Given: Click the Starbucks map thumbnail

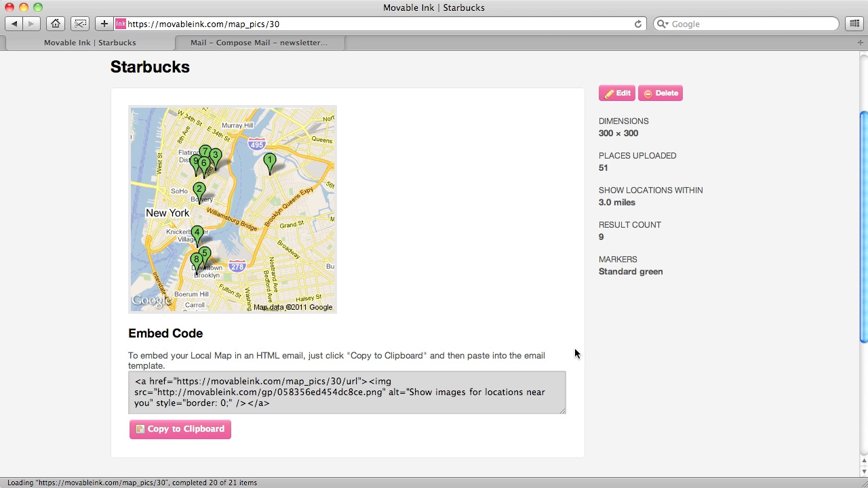Looking at the screenshot, I should 233,209.
